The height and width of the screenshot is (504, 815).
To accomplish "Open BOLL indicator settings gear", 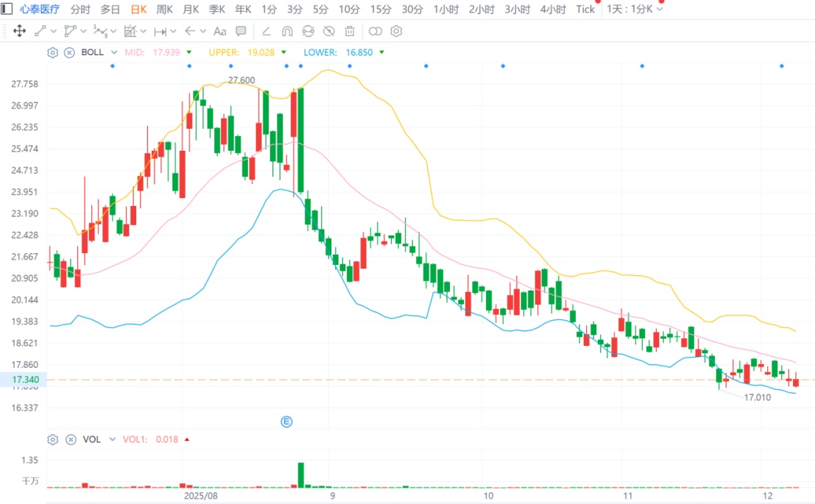I will click(x=52, y=52).
